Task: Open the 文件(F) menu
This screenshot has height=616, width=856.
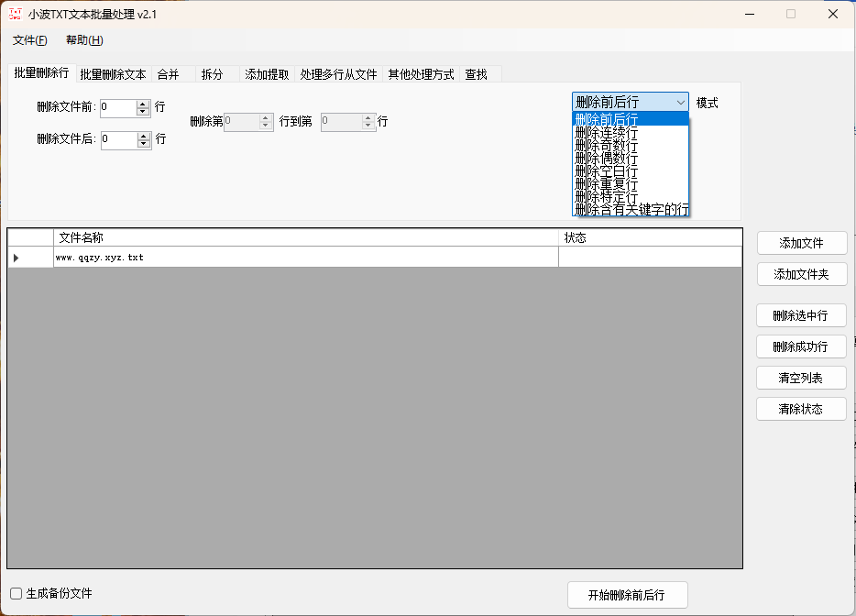Action: coord(28,40)
